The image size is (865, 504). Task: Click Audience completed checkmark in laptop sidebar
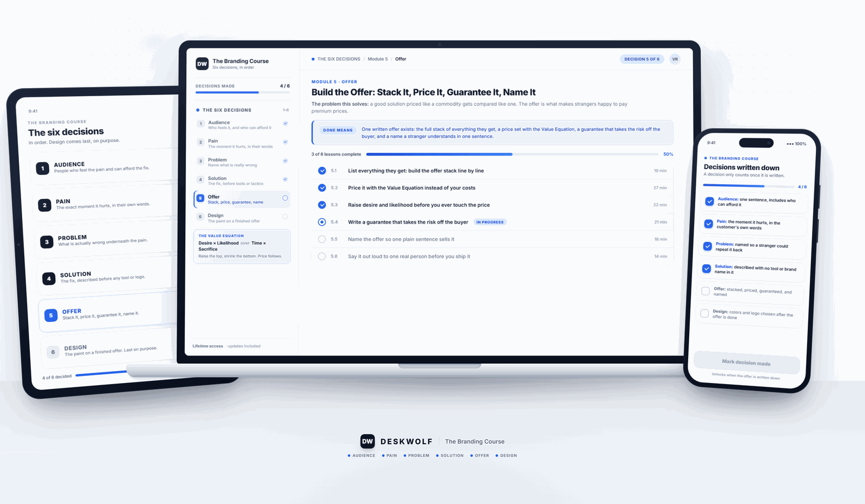pos(285,124)
